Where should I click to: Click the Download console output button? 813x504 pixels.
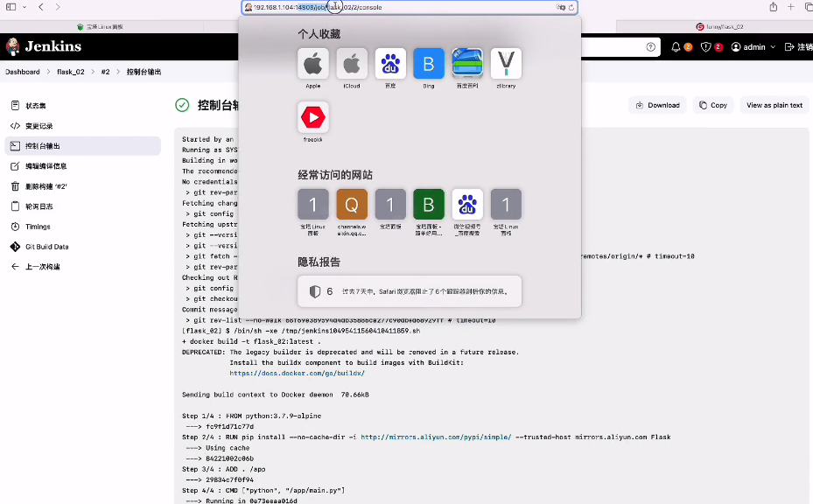(x=657, y=105)
